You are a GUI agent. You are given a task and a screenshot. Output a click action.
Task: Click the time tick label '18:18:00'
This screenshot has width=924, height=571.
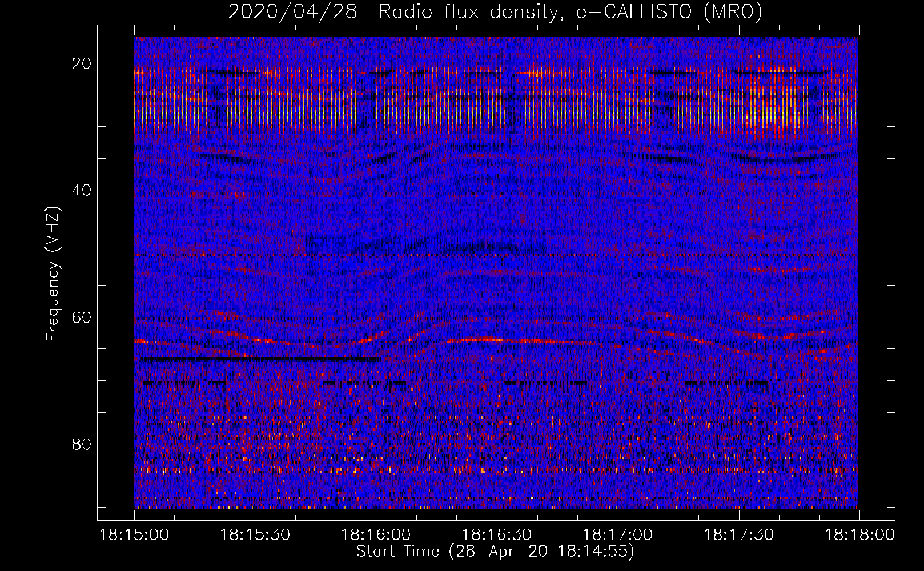tap(859, 535)
